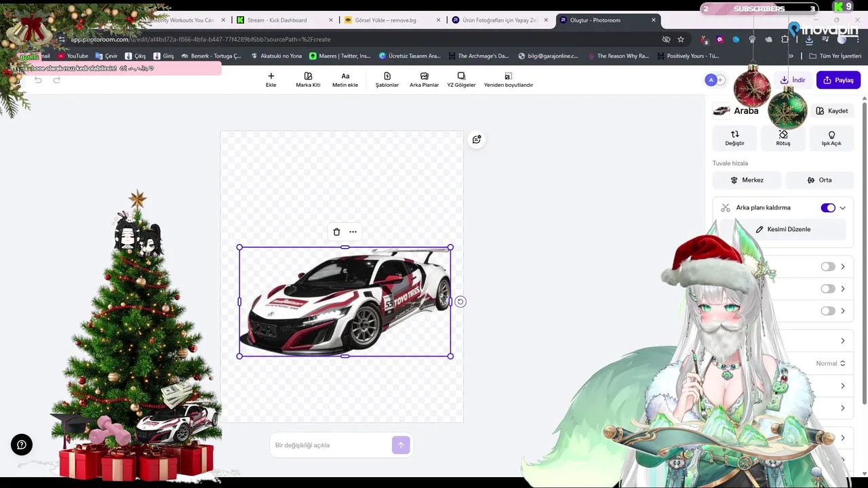Send the prompt with the purple arrow button
868x488 pixels.
point(401,445)
